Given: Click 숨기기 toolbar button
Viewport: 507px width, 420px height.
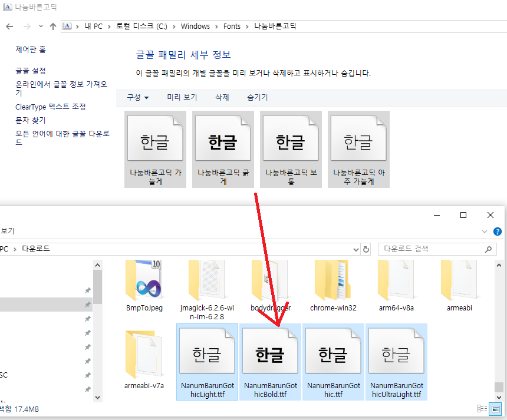Looking at the screenshot, I should [258, 97].
